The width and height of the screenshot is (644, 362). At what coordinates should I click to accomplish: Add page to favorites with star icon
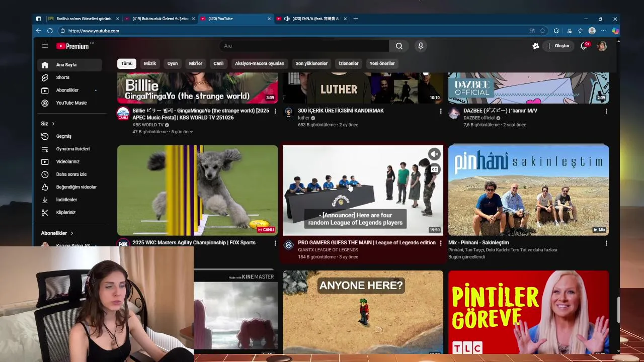coord(542,31)
